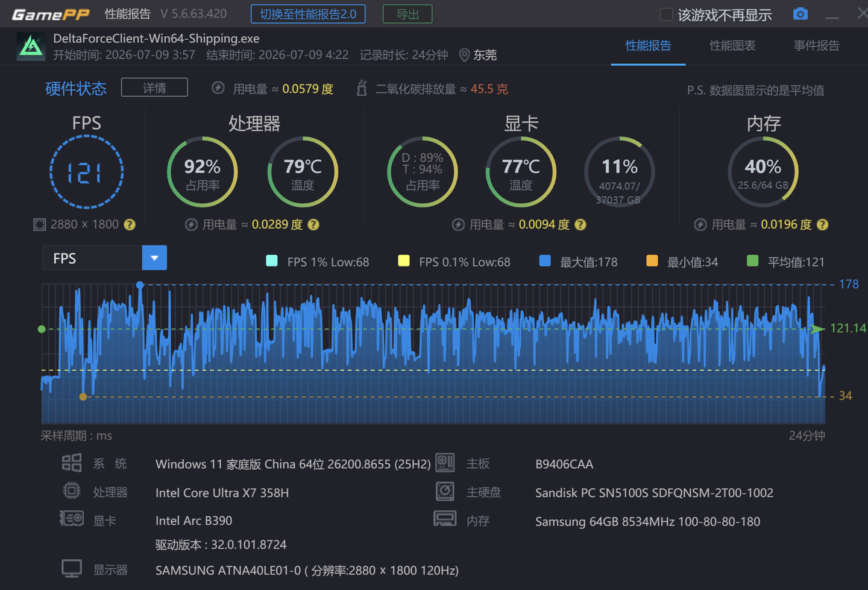Click help icon next to 2880 x 1800
Viewport: 868px width, 590px height.
(130, 224)
